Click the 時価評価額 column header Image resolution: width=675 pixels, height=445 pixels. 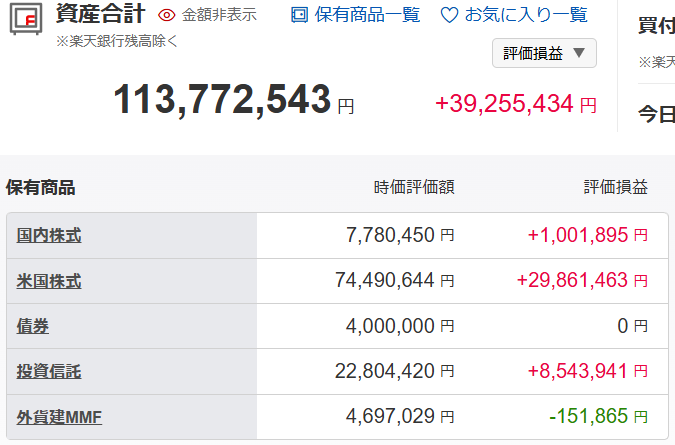[x=414, y=188]
